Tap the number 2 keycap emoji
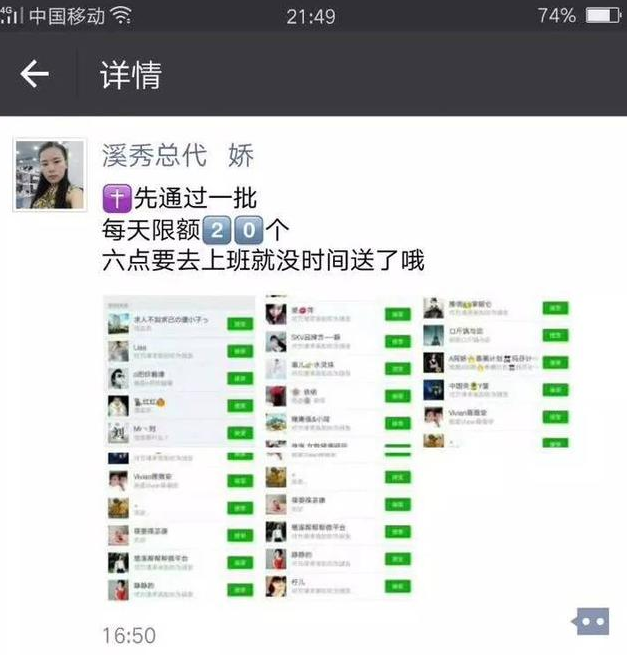The width and height of the screenshot is (627, 655). tap(216, 230)
